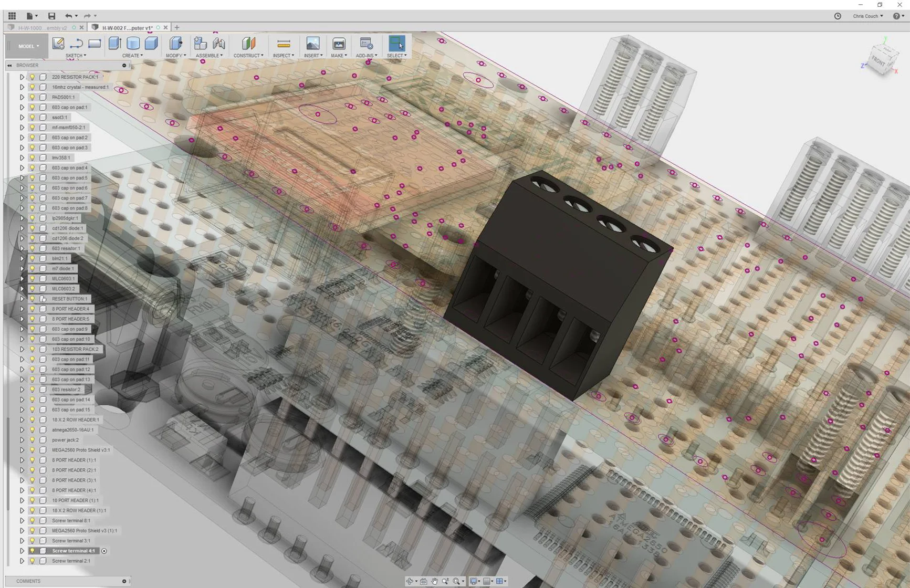Open the CREATE menu

click(132, 55)
